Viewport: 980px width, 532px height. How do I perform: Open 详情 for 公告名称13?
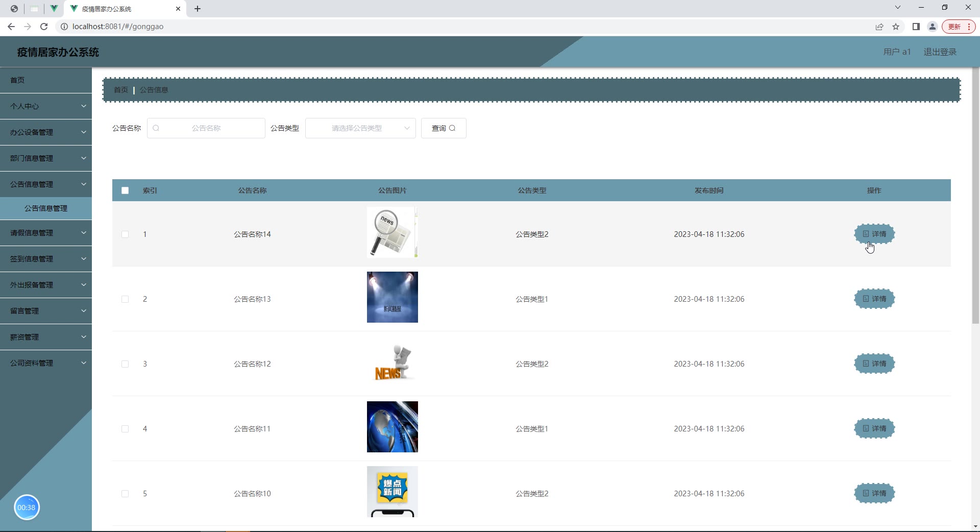[874, 299]
